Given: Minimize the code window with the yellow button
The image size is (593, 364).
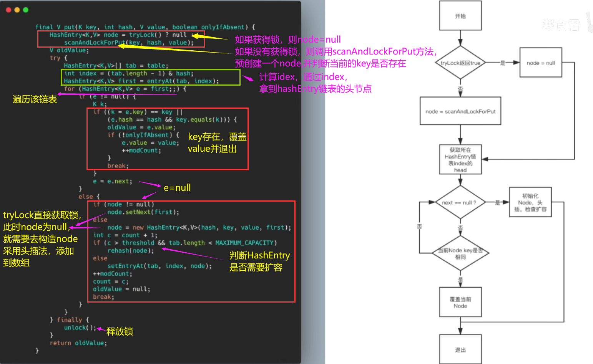Looking at the screenshot, I should 17,10.
